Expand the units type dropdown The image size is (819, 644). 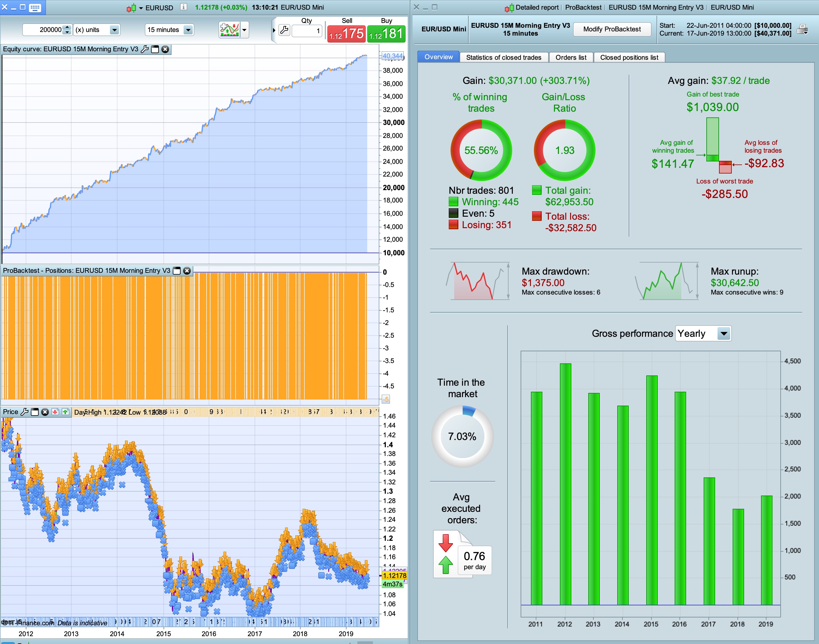click(114, 30)
